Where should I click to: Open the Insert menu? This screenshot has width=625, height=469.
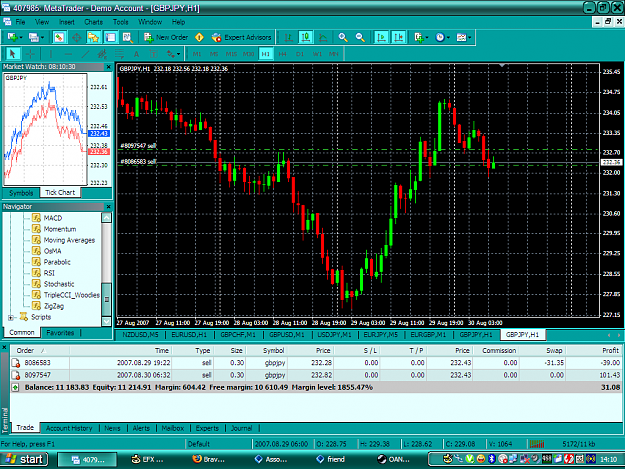coord(67,22)
